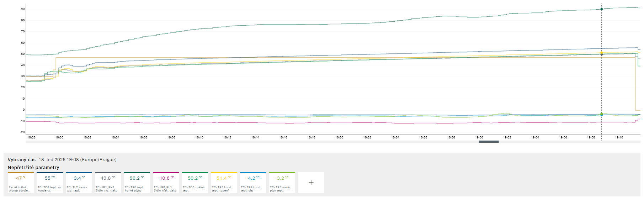644x200 pixels.
Task: Select the yellow TR3 kond. tepl. topení card
Action: (224, 183)
